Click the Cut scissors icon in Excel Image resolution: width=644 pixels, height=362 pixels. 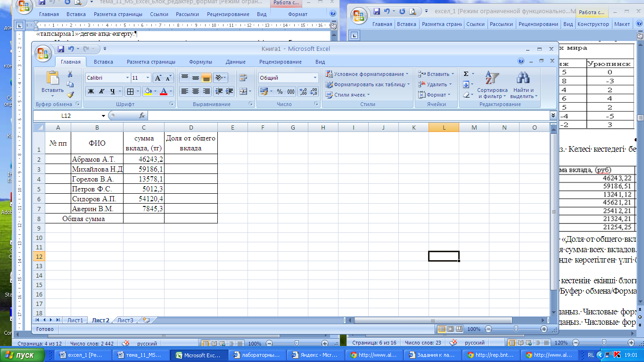(70, 74)
